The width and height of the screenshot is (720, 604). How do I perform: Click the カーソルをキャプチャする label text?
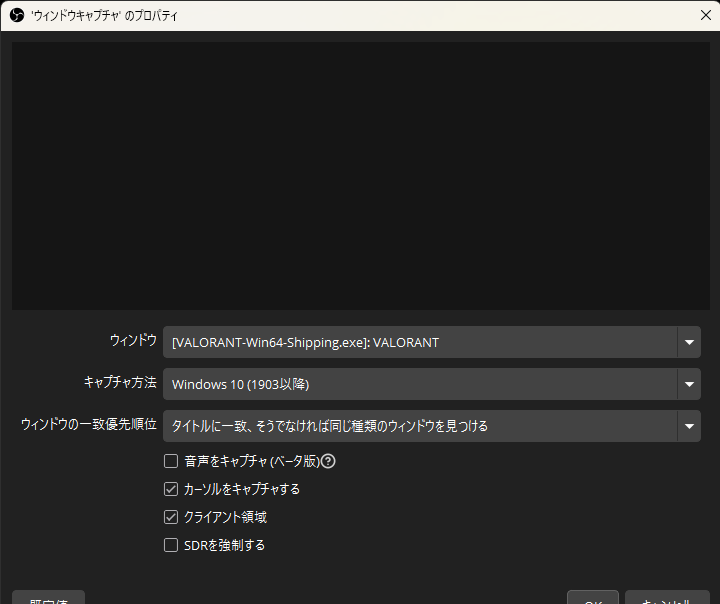tap(242, 489)
